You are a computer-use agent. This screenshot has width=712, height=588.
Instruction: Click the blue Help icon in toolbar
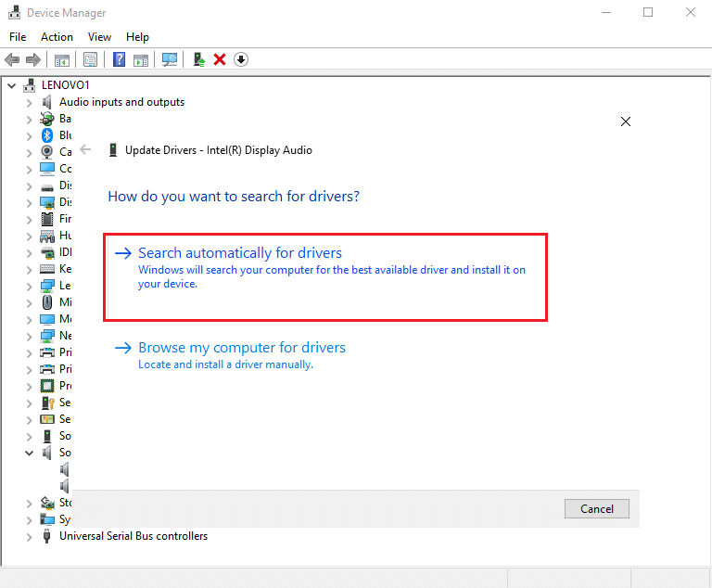[x=120, y=59]
